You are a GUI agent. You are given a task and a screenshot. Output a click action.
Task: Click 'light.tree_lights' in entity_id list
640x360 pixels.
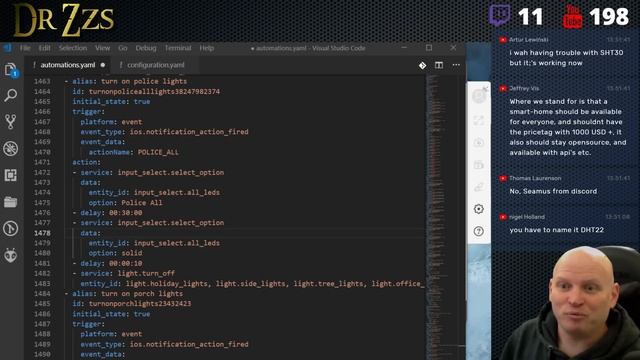coord(328,284)
